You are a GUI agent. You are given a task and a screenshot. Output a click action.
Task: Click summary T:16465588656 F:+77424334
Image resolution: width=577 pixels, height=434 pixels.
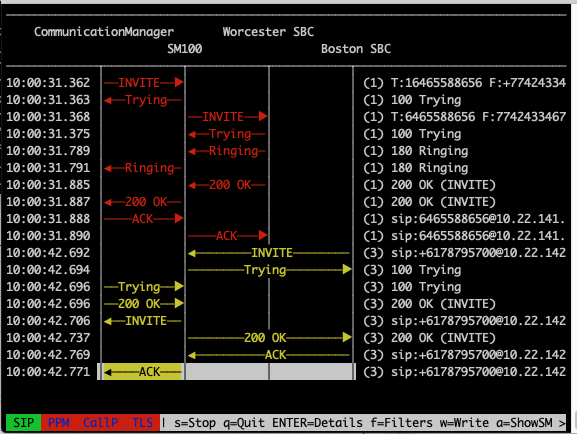pyautogui.click(x=478, y=82)
